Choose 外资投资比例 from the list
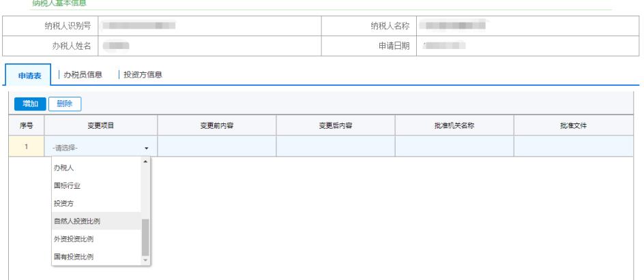This screenshot has width=644, height=280. coord(74,239)
